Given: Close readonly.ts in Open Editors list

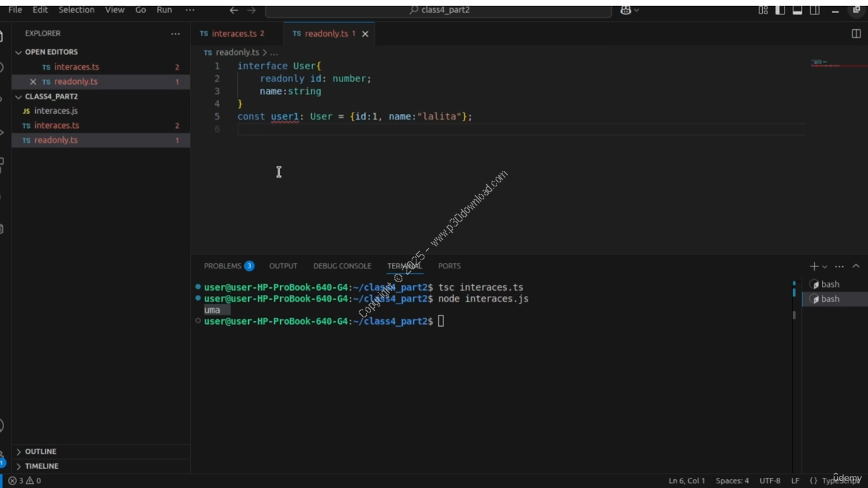Looking at the screenshot, I should coord(33,82).
